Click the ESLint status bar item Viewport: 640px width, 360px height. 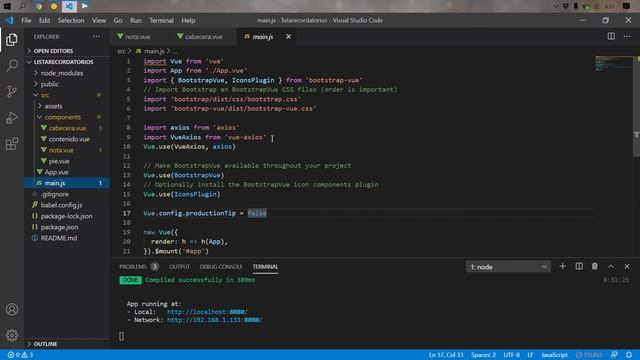(x=589, y=355)
